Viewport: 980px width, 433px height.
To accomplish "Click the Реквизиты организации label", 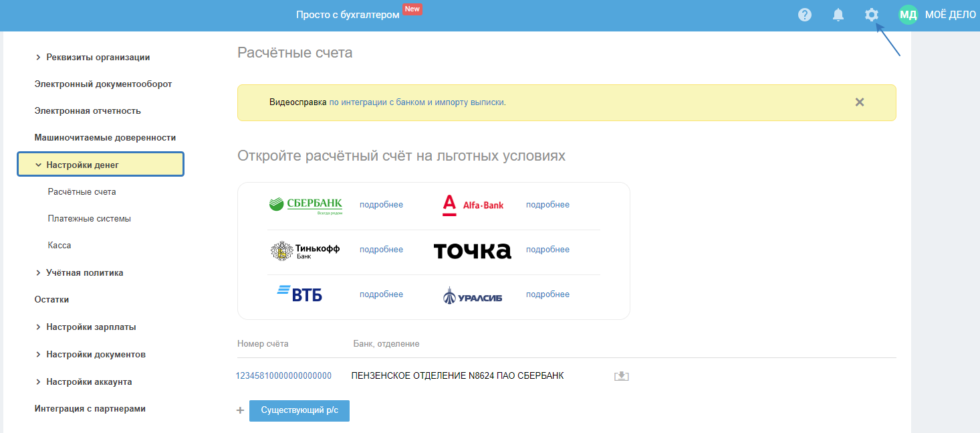I will [x=98, y=58].
